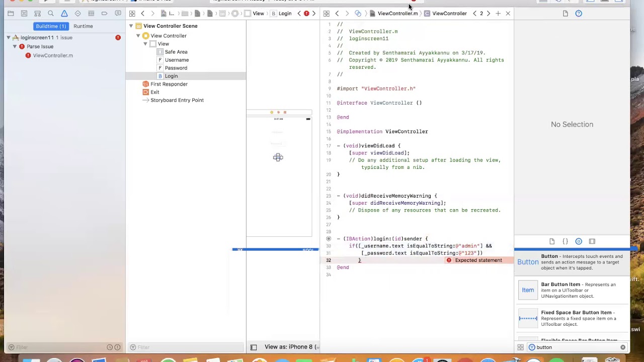The width and height of the screenshot is (644, 362).
Task: Switch to the Buildtime (1) tab
Action: coord(51,26)
